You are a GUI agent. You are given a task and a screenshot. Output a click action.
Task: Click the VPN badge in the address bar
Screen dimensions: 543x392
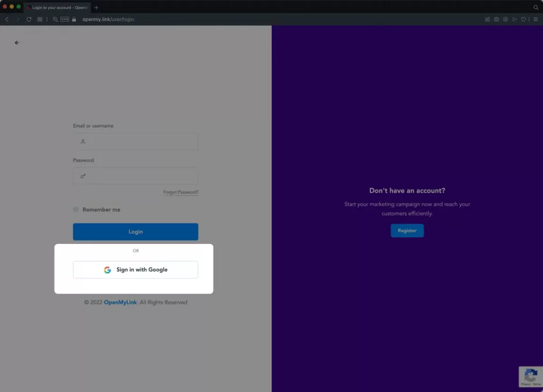point(65,20)
